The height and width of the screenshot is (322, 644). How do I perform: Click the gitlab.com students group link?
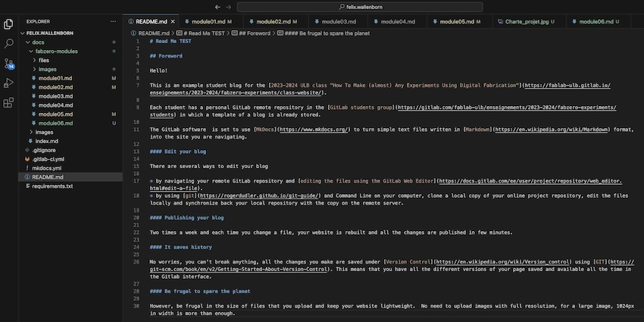[507, 108]
